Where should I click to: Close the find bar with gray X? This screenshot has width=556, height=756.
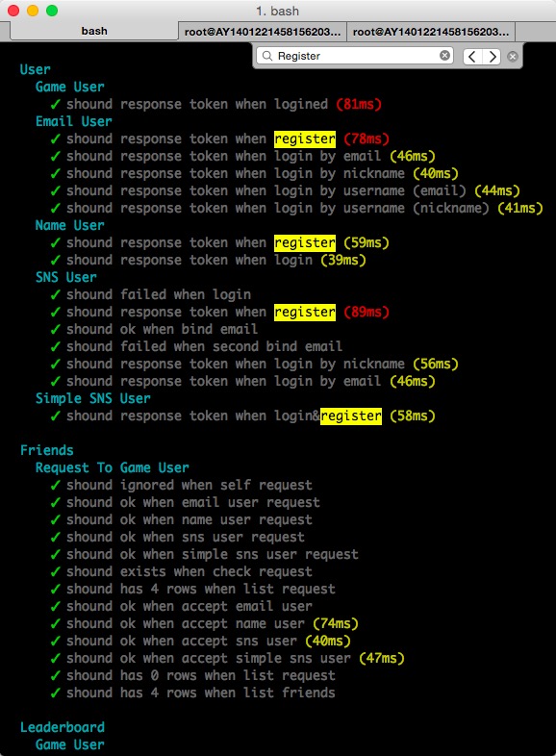point(513,57)
